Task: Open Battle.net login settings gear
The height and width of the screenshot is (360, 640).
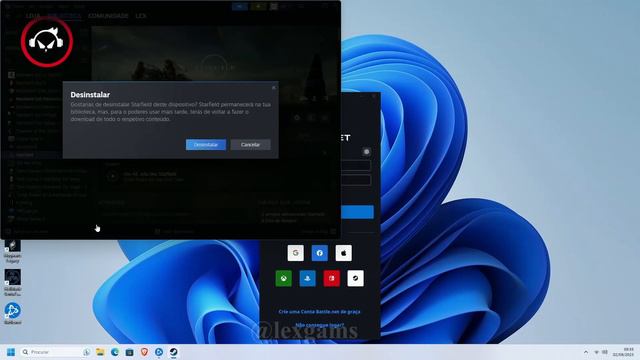Action: click(x=367, y=151)
